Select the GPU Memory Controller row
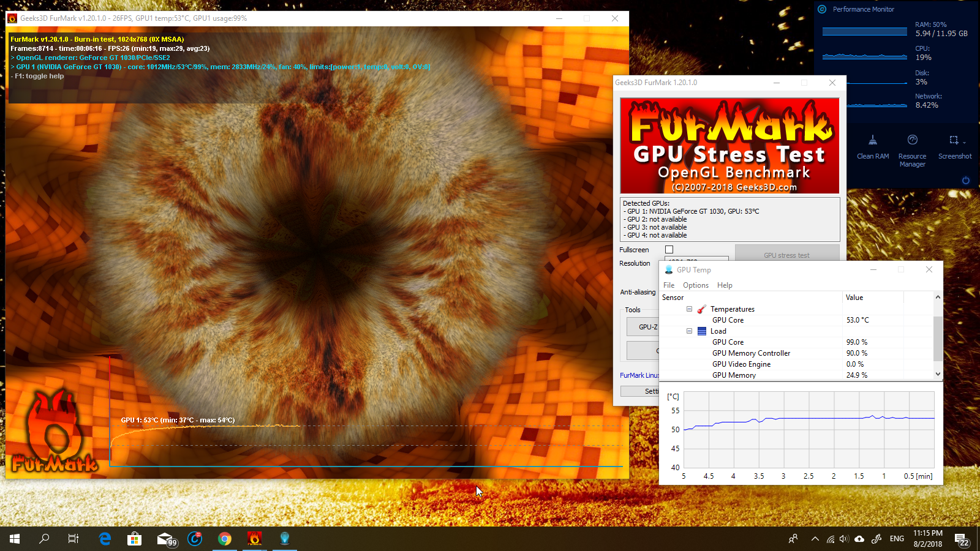 coord(796,353)
